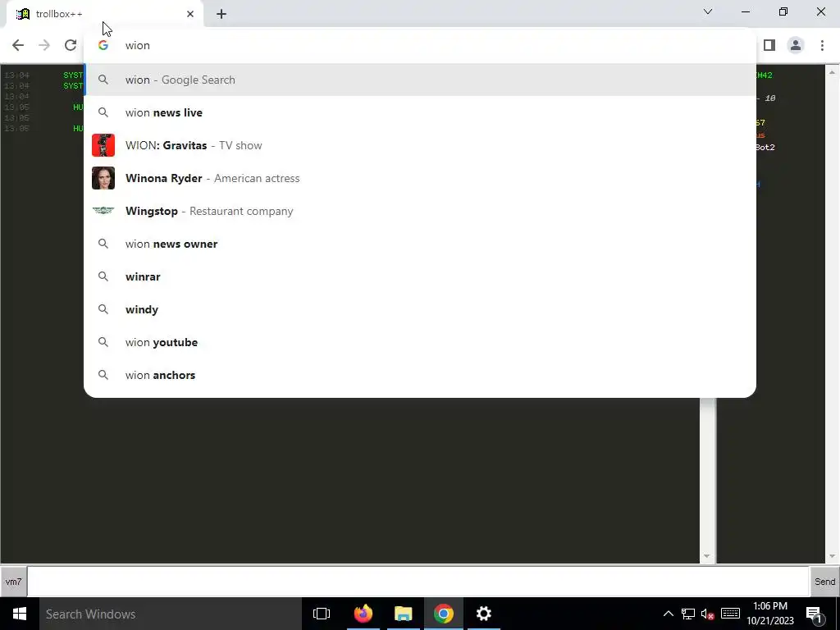This screenshot has width=840, height=630.
Task: Click search icon beside 'wion news live'
Action: (103, 112)
